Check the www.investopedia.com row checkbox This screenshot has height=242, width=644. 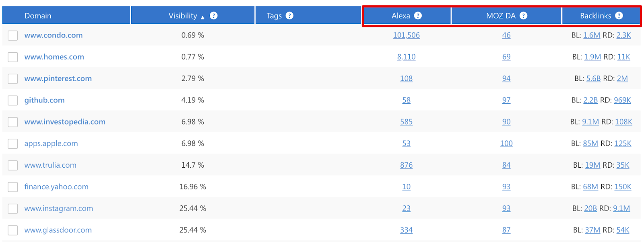pos(13,122)
